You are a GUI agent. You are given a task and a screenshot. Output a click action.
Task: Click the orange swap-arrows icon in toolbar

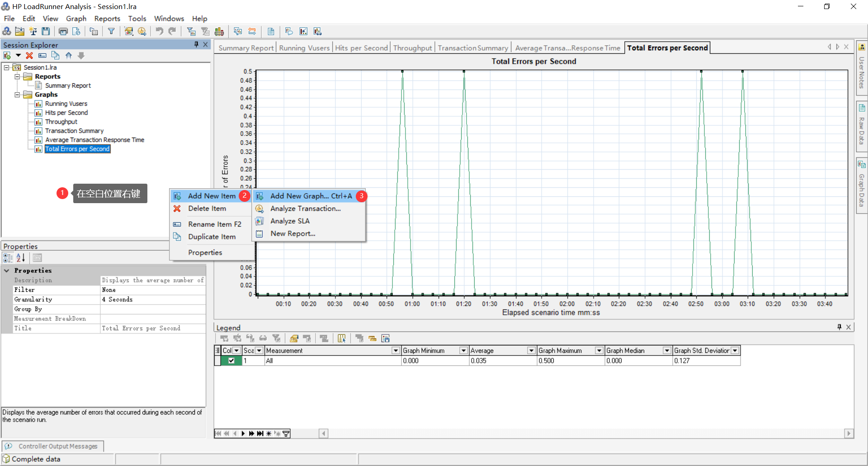[x=252, y=31]
